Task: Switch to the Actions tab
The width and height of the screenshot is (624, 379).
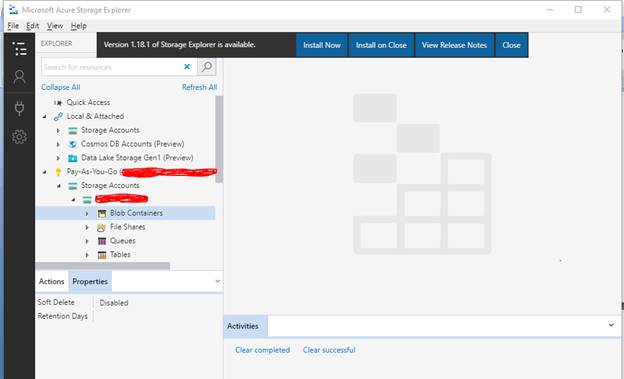Action: [51, 281]
